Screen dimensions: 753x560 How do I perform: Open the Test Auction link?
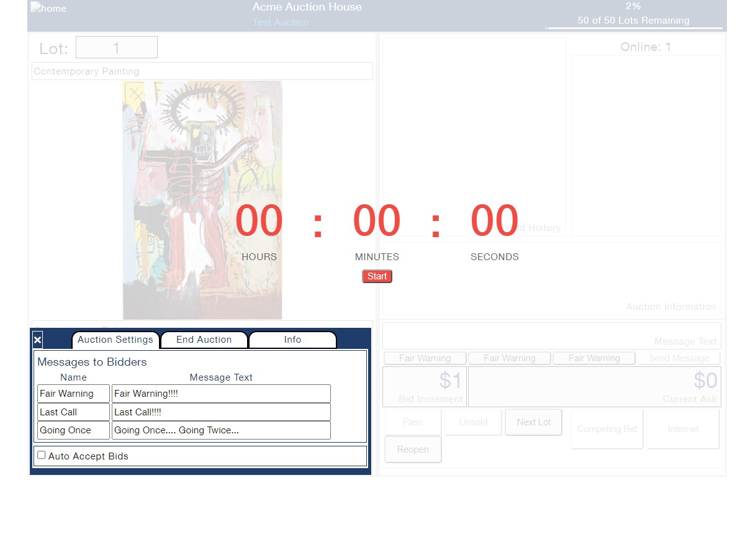(281, 22)
